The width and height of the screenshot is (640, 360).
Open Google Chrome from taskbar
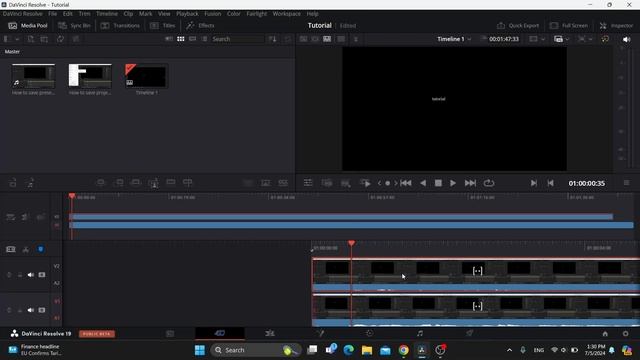click(404, 350)
